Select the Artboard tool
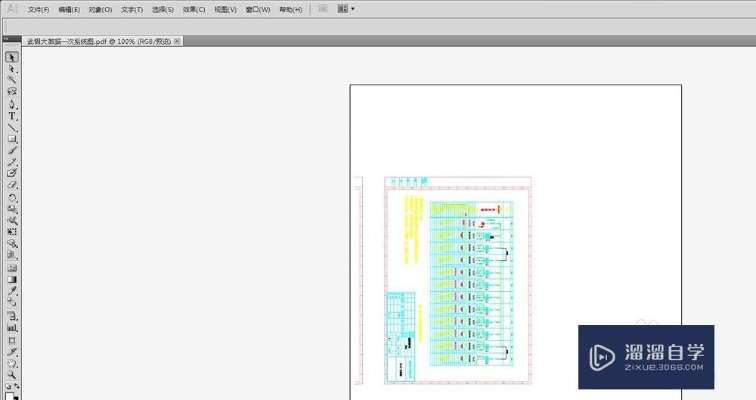The image size is (756, 400). (x=12, y=340)
